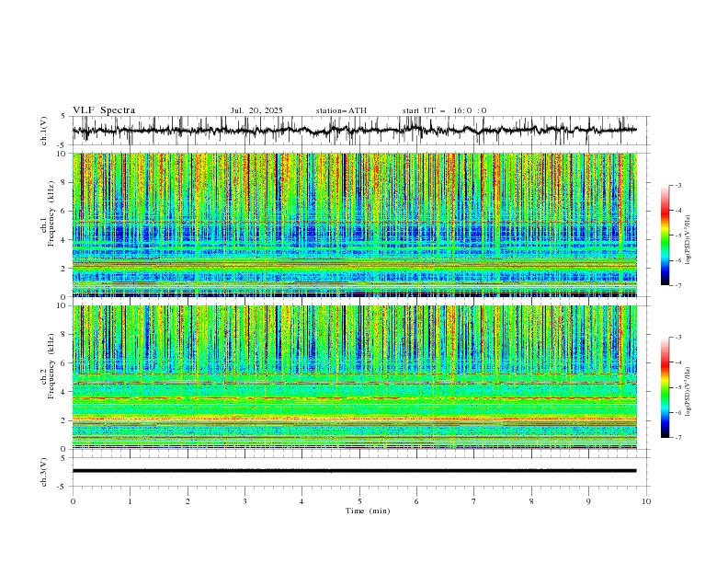Click the ch.1 Frequency (kHz) axis label
Image resolution: width=728 pixels, height=563 pixels.
coord(48,213)
